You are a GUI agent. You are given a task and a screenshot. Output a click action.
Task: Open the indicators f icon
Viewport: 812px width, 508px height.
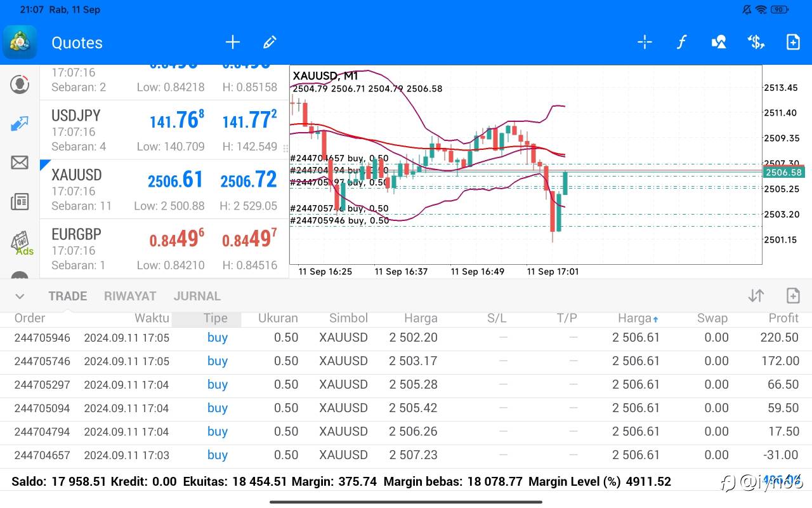pos(681,43)
